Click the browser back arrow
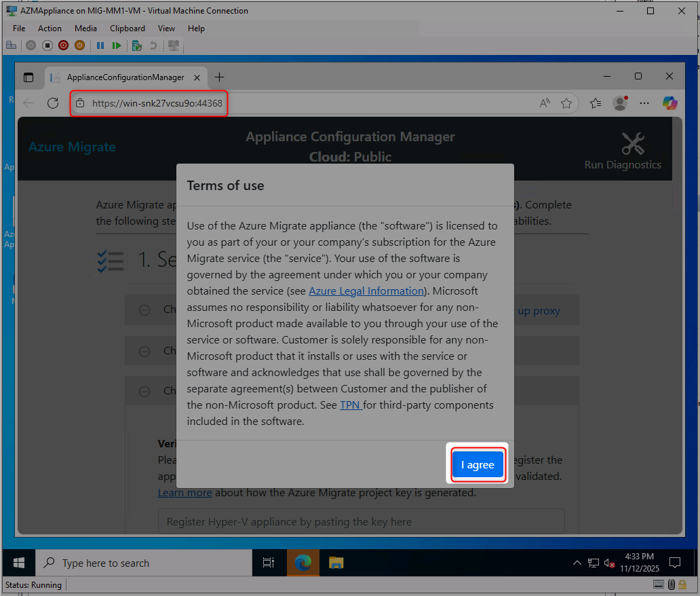This screenshot has width=700, height=596. tap(28, 103)
